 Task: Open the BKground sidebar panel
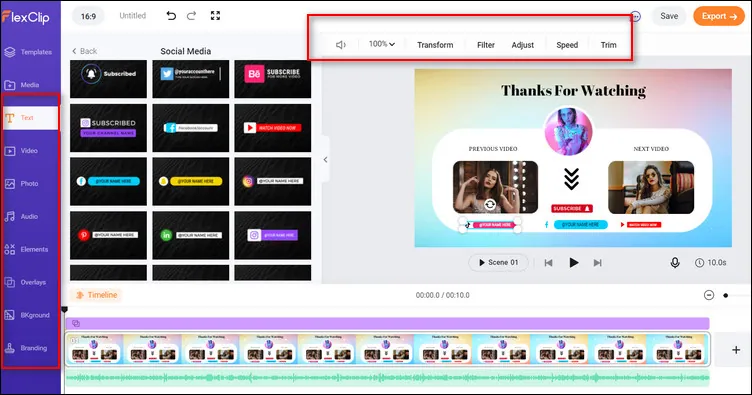(x=28, y=315)
